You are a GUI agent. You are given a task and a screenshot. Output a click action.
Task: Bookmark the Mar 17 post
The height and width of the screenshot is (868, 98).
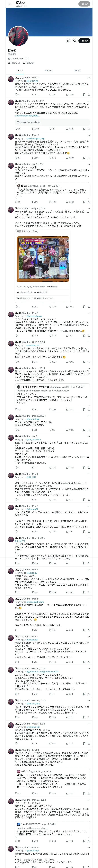84,95
